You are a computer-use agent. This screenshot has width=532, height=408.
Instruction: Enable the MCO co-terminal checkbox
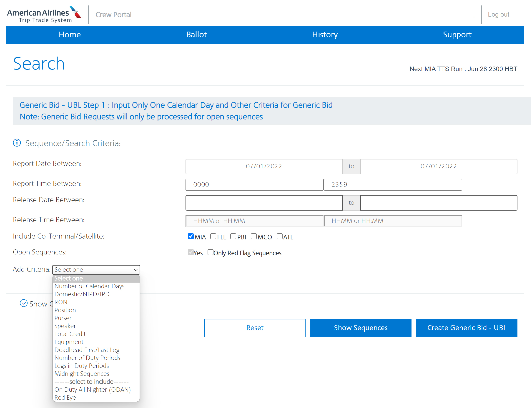click(254, 236)
